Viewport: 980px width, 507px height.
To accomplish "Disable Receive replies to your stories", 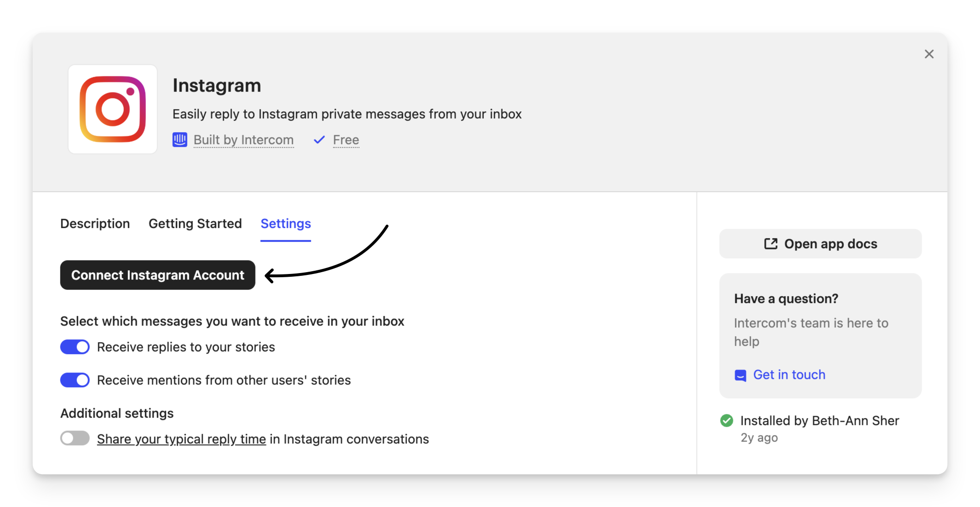I will [x=75, y=347].
